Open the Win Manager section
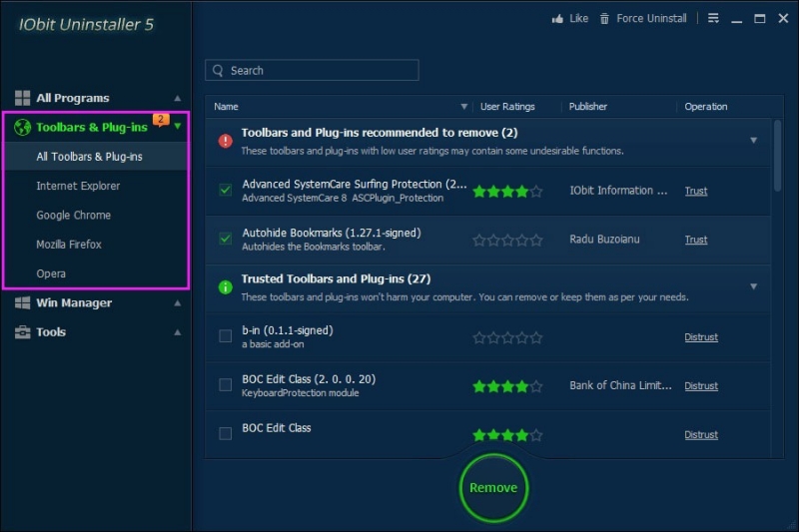This screenshot has height=532, width=799. click(x=74, y=302)
